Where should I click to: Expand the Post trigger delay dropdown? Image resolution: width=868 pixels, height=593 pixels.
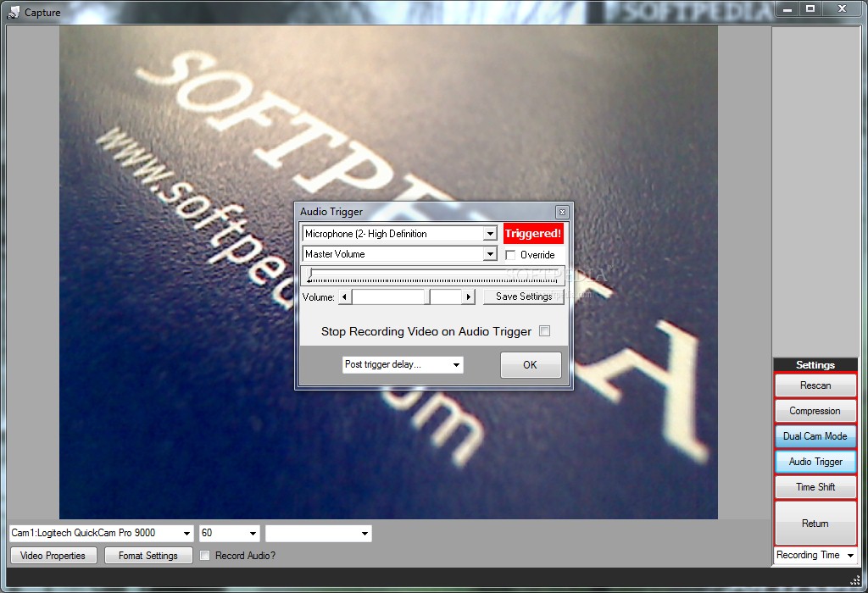[x=403, y=364]
